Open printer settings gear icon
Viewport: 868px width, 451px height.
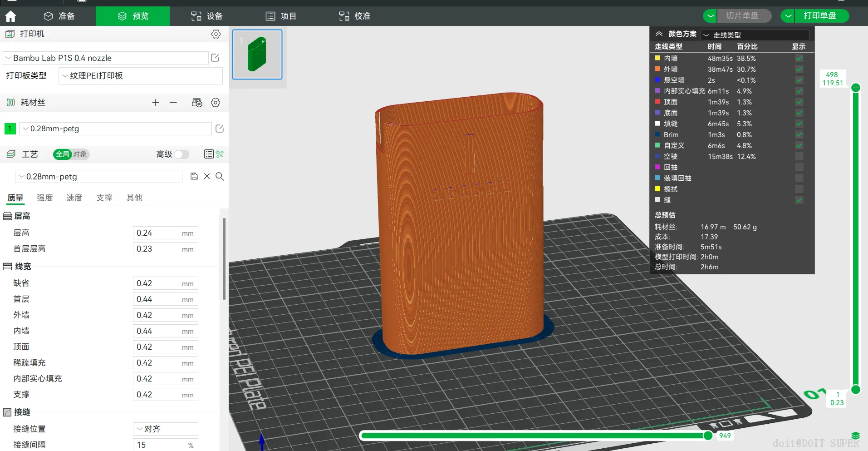pyautogui.click(x=216, y=34)
